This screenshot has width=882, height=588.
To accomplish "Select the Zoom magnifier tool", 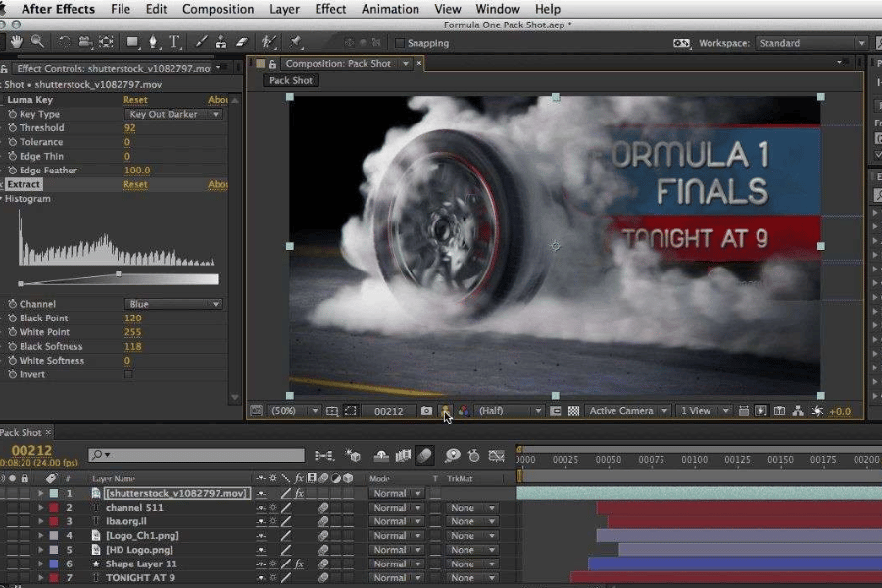I will (38, 42).
